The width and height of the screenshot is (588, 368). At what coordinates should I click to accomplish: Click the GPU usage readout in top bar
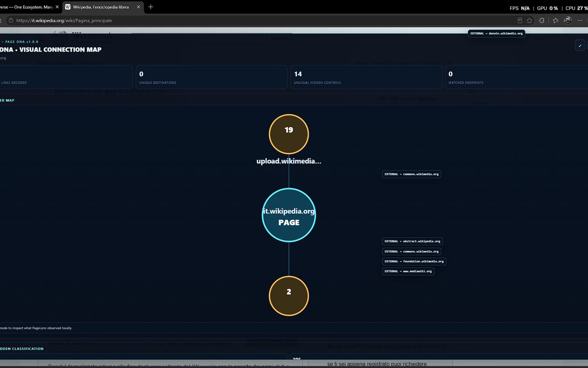[548, 8]
